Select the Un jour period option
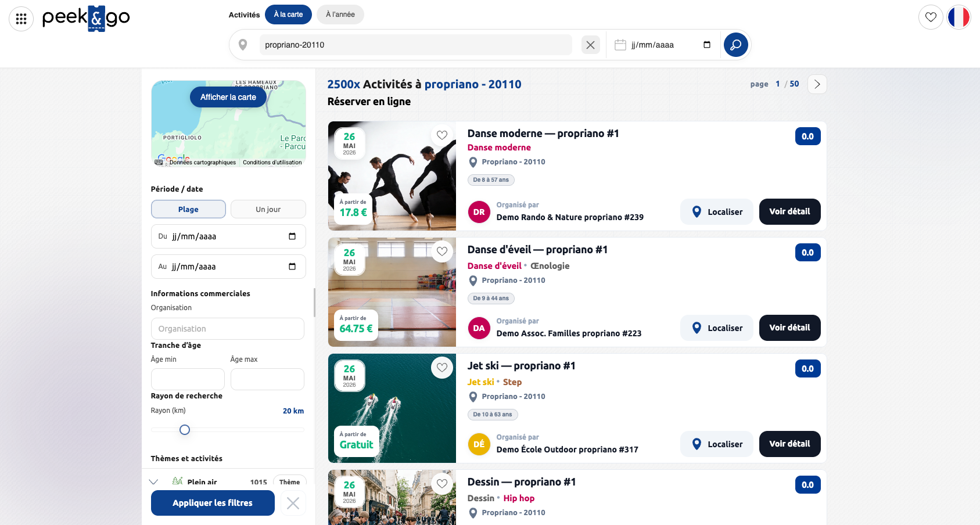This screenshot has width=980, height=525. point(268,209)
